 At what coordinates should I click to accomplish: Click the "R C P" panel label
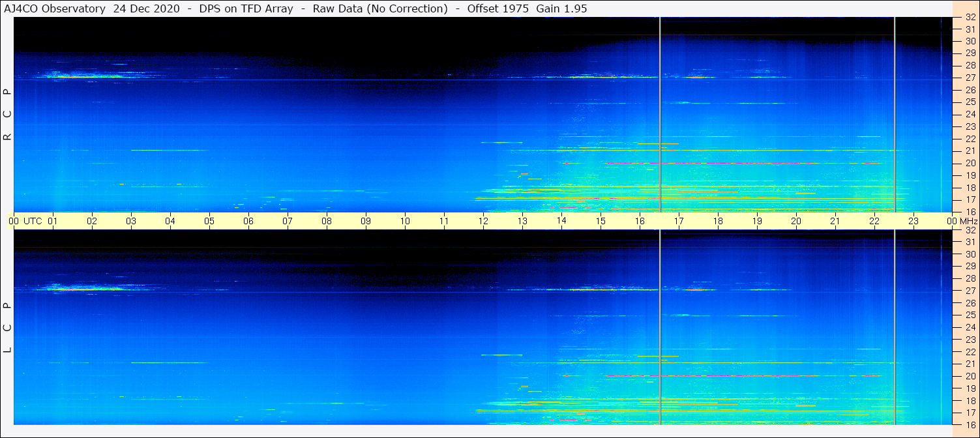tap(8, 115)
